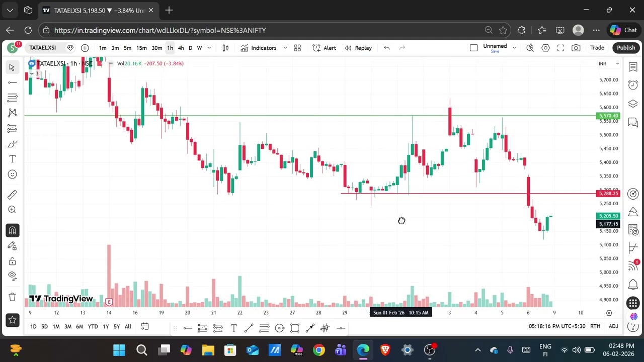Screen dimensions: 644x362
Task: Enter fullscreen mode
Action: click(x=560, y=48)
